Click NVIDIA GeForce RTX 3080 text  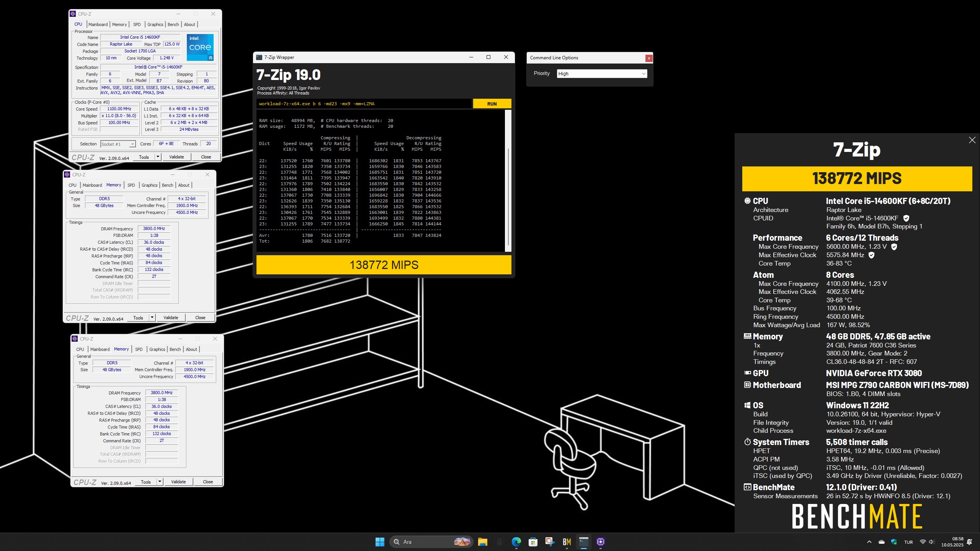point(874,373)
